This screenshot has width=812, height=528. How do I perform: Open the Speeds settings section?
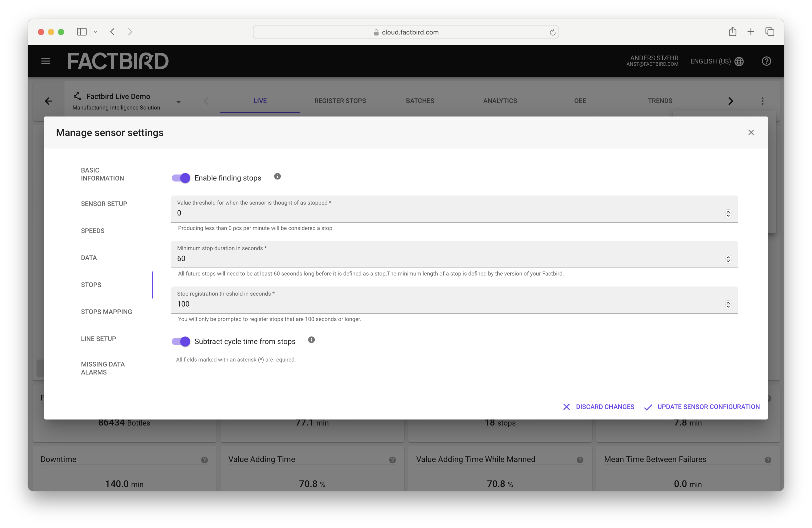93,231
